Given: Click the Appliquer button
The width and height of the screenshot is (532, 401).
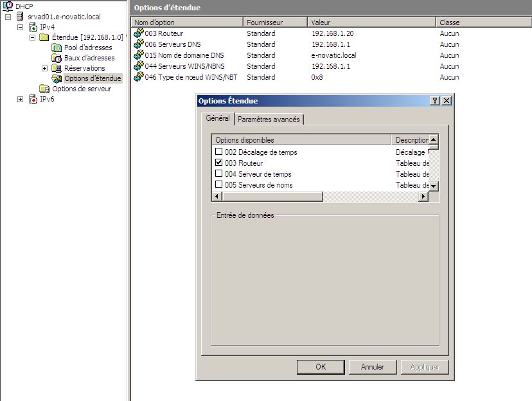Looking at the screenshot, I should pyautogui.click(x=425, y=367).
